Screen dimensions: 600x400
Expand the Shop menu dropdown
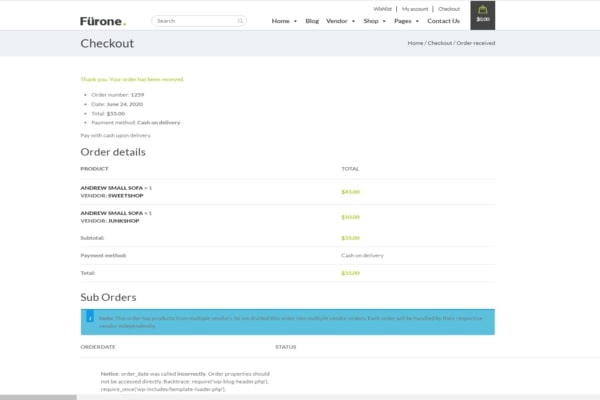(374, 20)
